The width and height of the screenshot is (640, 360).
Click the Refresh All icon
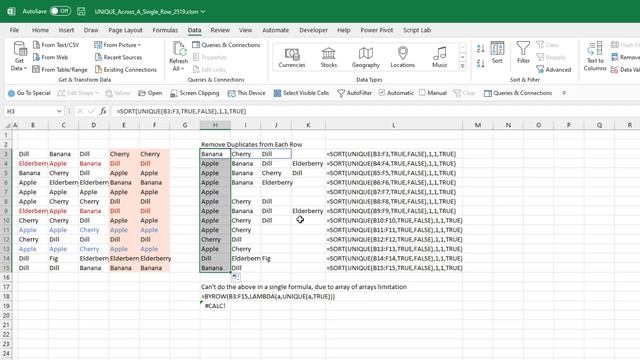tap(178, 49)
